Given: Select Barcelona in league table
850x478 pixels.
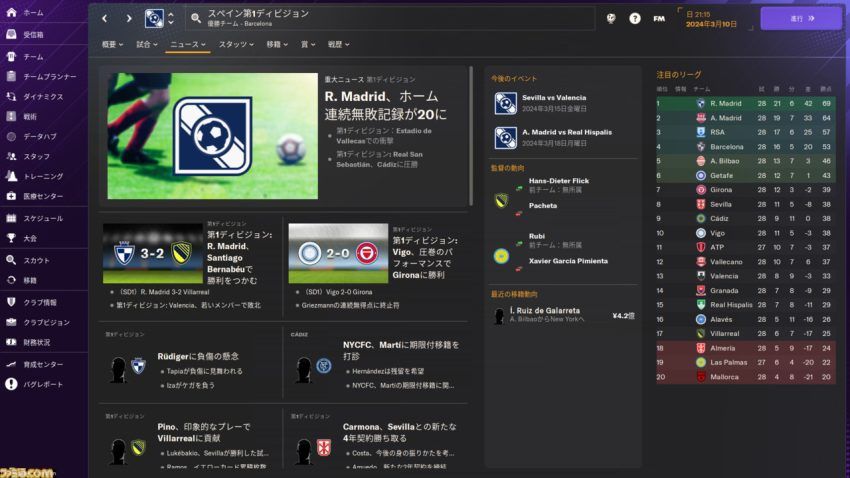Looking at the screenshot, I should (745, 146).
